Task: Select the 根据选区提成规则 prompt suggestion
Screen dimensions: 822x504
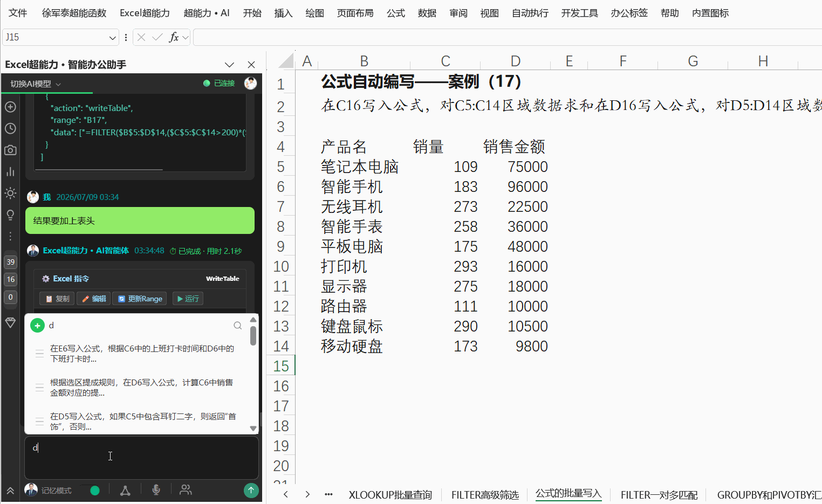Action: [x=141, y=388]
